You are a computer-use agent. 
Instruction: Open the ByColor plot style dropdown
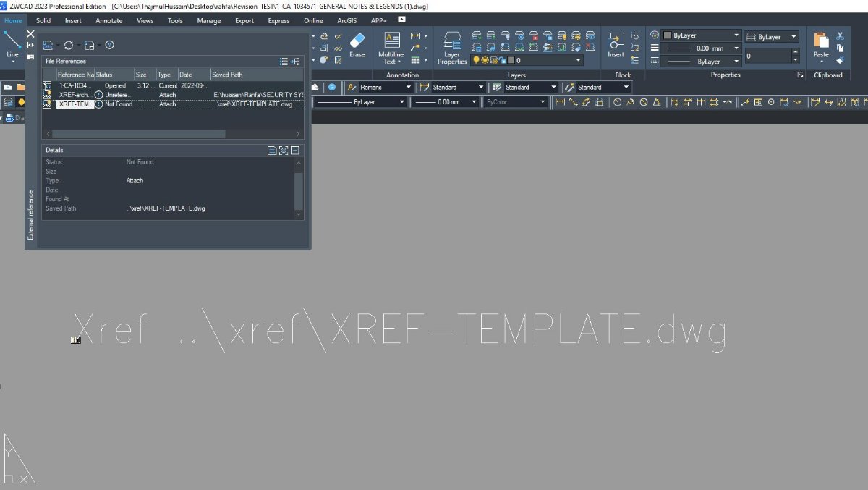tap(542, 102)
